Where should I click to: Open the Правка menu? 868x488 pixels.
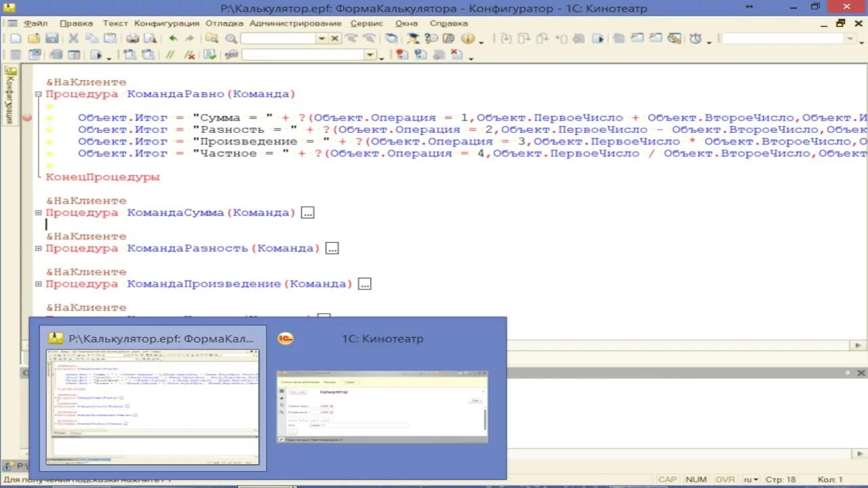(x=76, y=23)
